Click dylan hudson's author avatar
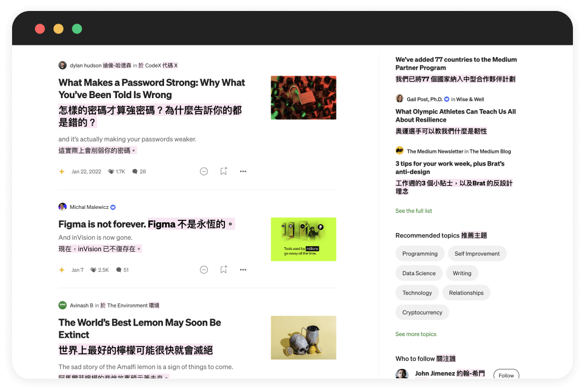585x392 pixels. (x=63, y=65)
